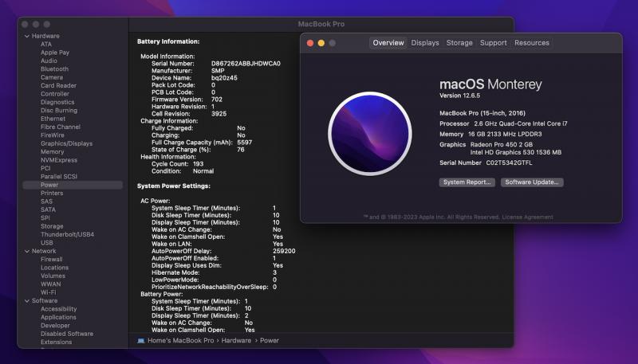Minimize the About This Mac window
Screen dimensions: 638x364
point(321,43)
